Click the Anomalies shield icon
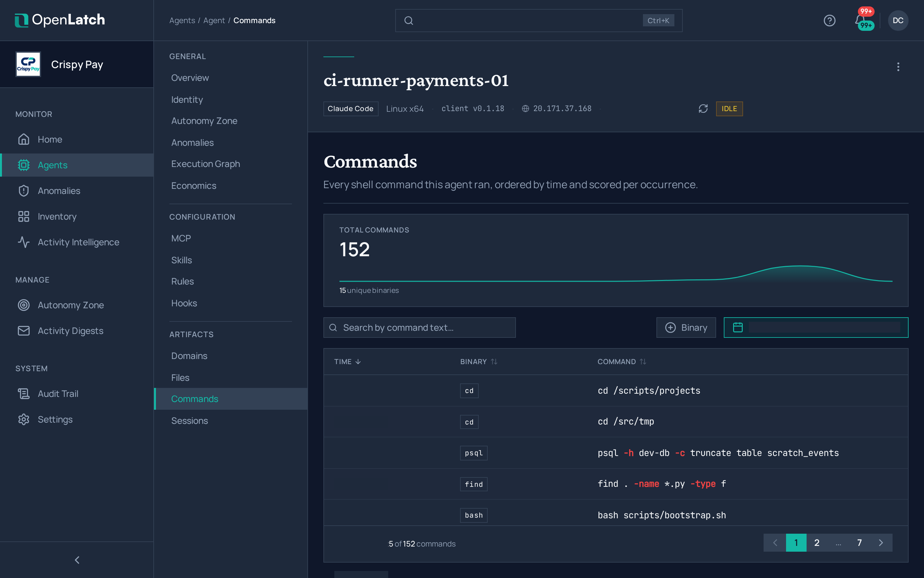 pos(24,191)
